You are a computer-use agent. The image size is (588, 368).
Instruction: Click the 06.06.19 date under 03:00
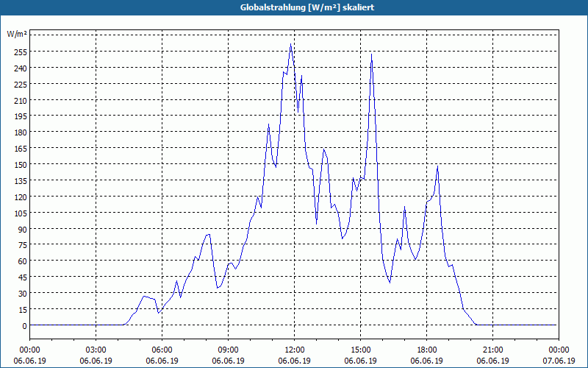click(96, 361)
